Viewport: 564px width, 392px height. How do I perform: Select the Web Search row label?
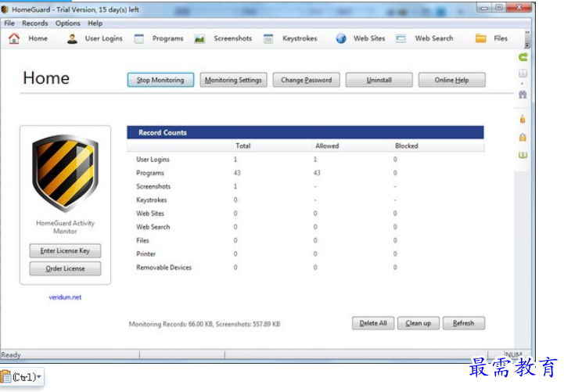(153, 227)
